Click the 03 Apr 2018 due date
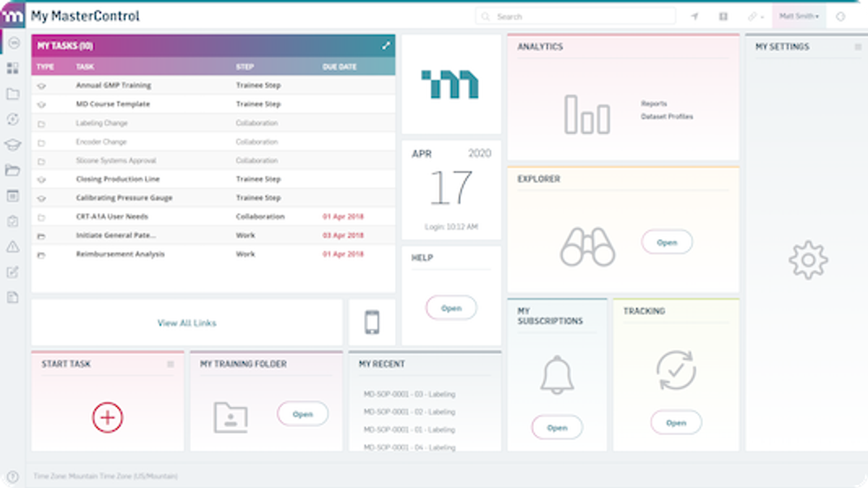 (344, 235)
